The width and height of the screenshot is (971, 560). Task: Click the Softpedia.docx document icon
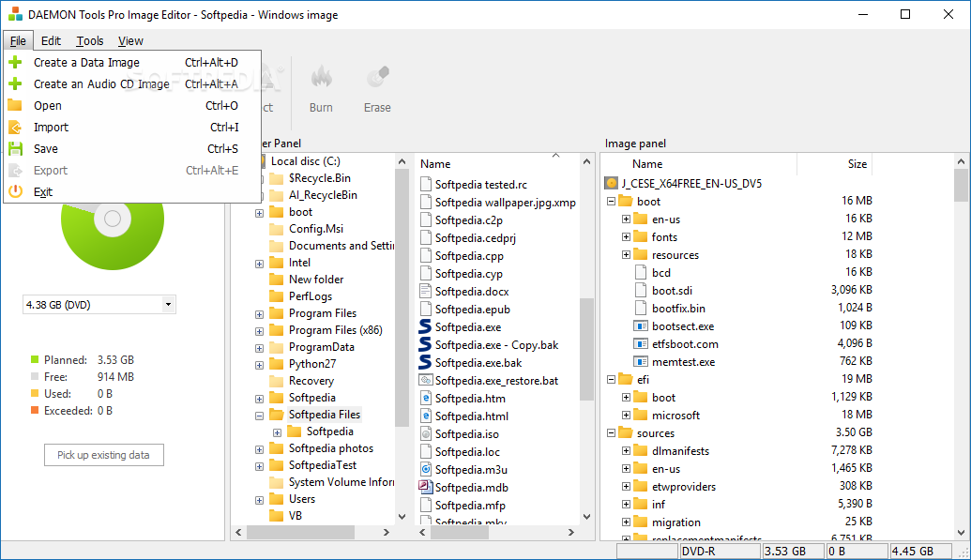(x=425, y=291)
